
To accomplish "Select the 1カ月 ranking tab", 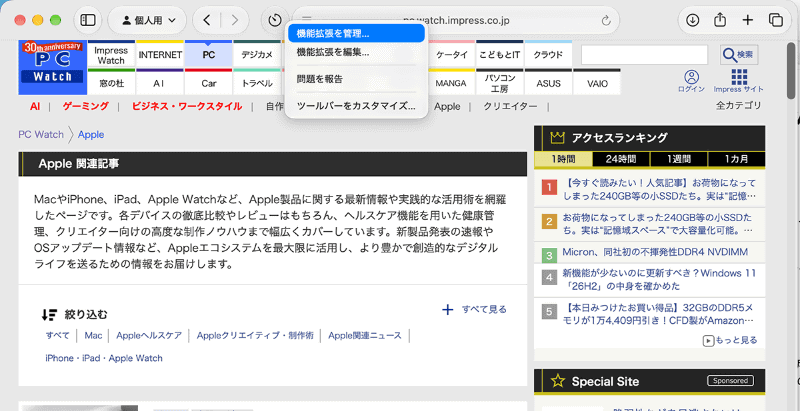I will (736, 159).
